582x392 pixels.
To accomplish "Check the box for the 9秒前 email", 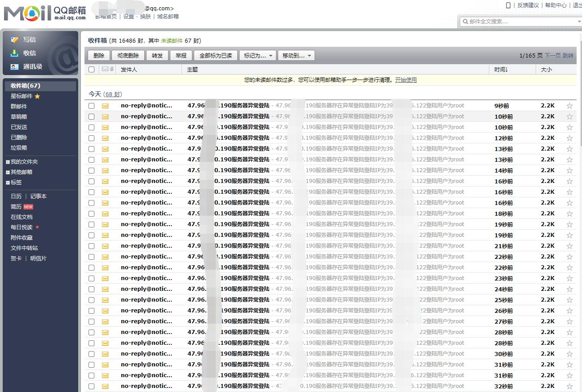I will click(92, 106).
